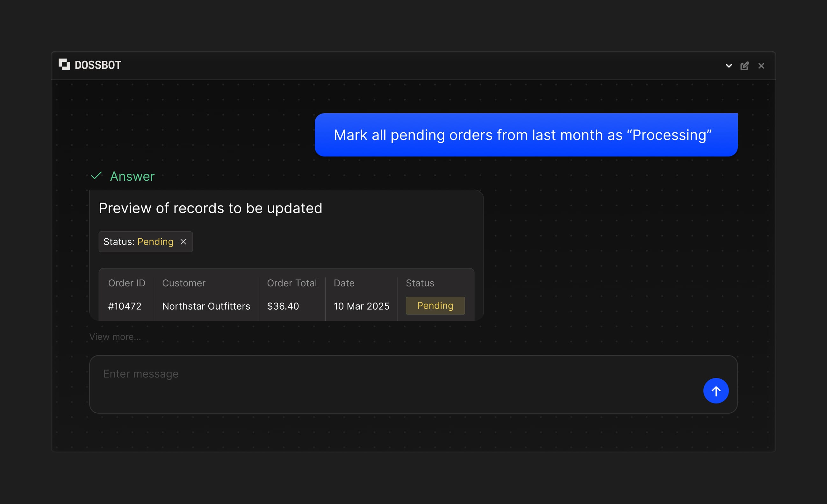Click order ID #10472 in the table
Viewport: 827px width, 504px height.
point(125,306)
